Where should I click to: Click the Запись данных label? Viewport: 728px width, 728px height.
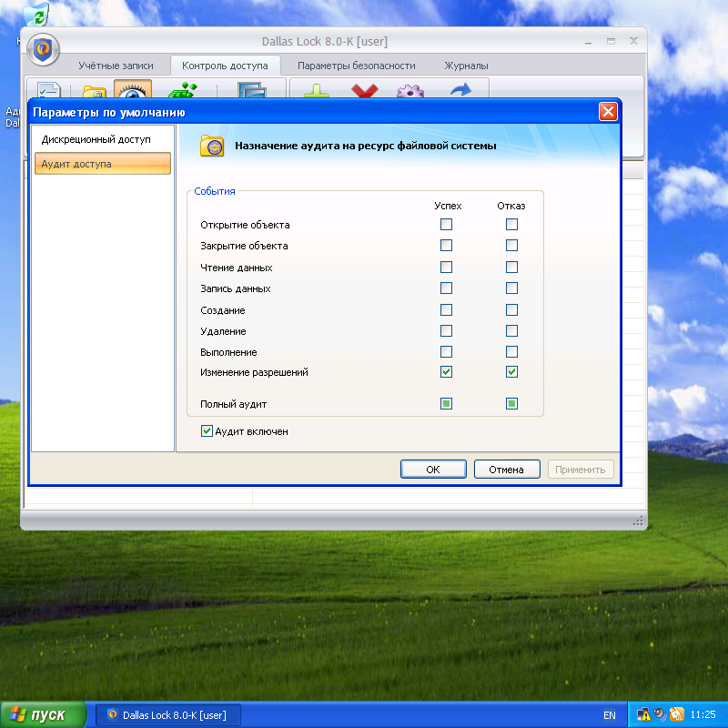tap(236, 288)
